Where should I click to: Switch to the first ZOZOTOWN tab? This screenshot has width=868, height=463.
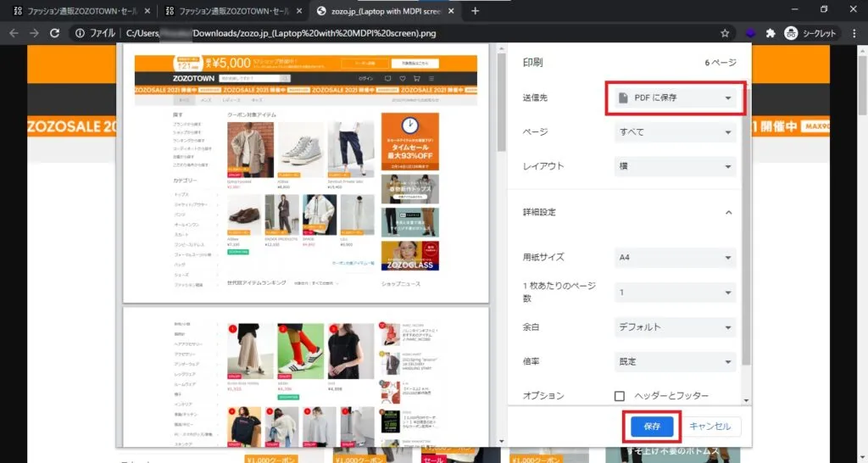tap(82, 11)
